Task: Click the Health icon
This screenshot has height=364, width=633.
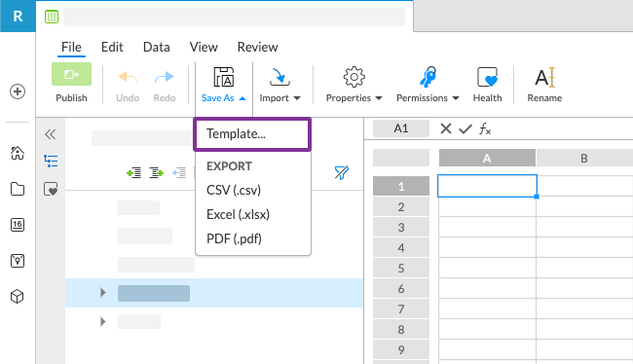Action: point(487,84)
